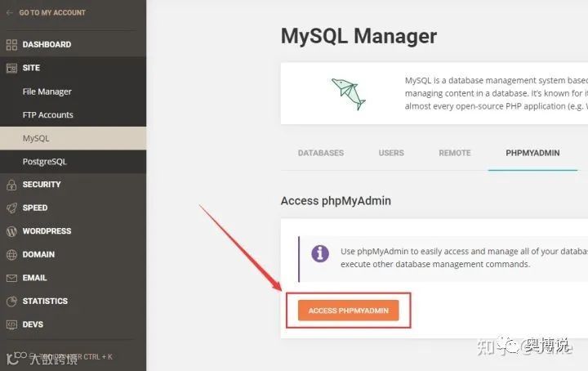
Task: Click the Domain globe icon
Action: click(x=11, y=255)
